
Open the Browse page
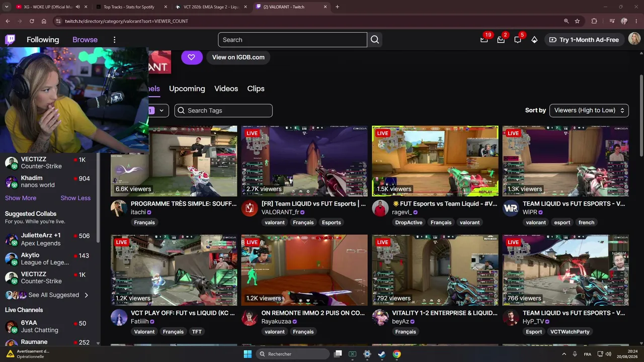(85, 40)
